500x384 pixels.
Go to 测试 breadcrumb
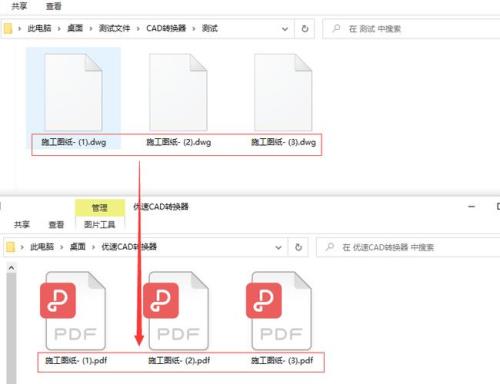[x=210, y=28]
